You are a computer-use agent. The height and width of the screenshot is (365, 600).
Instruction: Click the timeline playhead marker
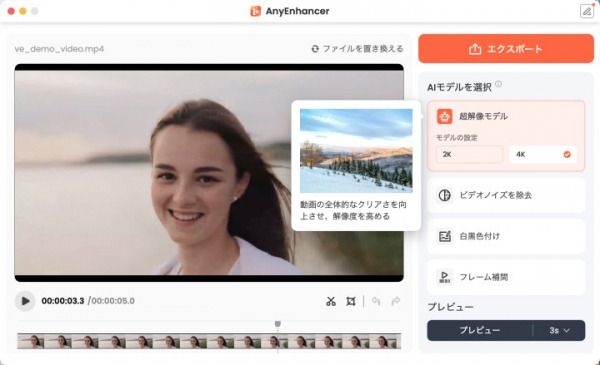tap(278, 324)
